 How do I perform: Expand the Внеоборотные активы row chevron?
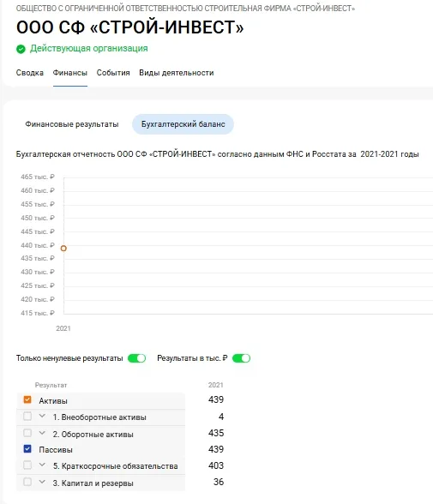pyautogui.click(x=42, y=416)
